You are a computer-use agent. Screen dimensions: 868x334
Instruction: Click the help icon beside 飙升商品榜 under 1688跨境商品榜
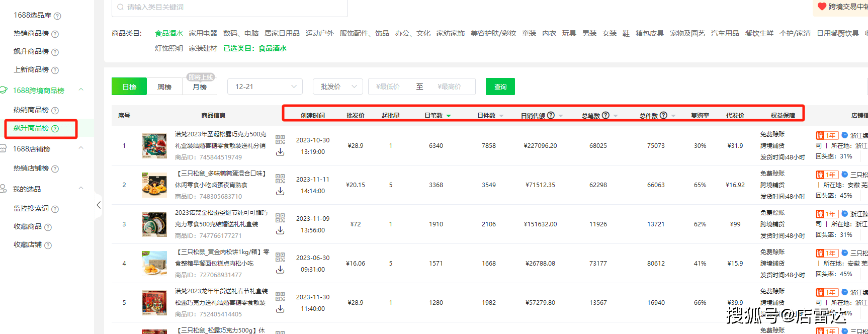pyautogui.click(x=55, y=129)
